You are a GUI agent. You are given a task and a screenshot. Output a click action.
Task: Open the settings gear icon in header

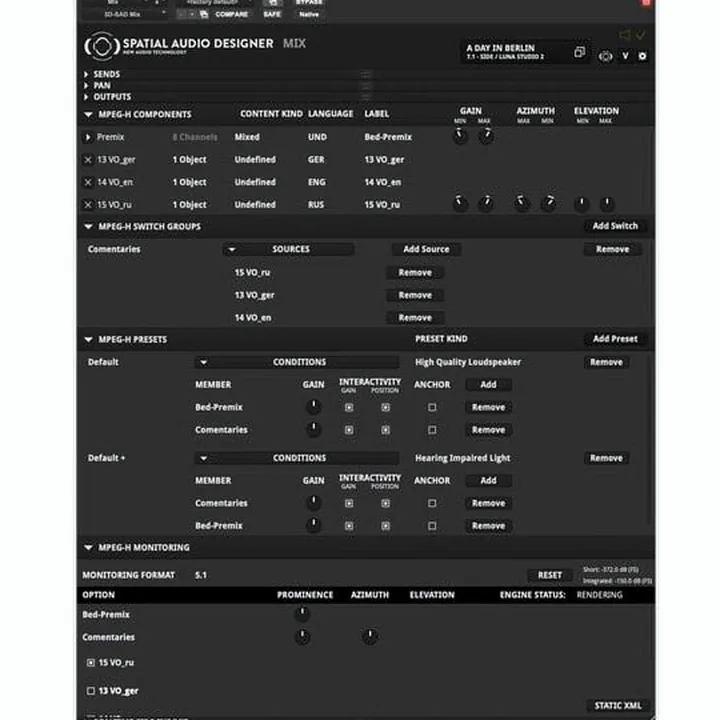pyautogui.click(x=642, y=56)
